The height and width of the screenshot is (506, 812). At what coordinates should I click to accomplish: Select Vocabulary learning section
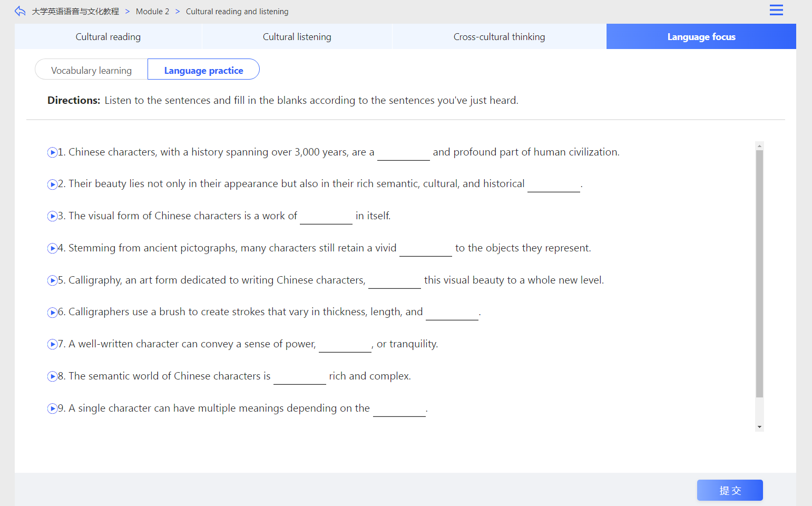(91, 70)
